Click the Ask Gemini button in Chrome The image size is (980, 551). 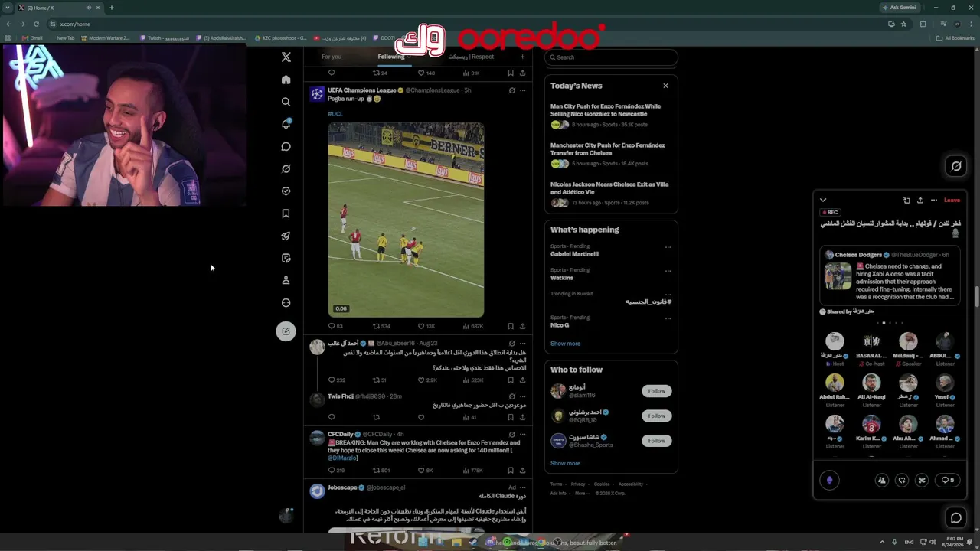click(899, 8)
